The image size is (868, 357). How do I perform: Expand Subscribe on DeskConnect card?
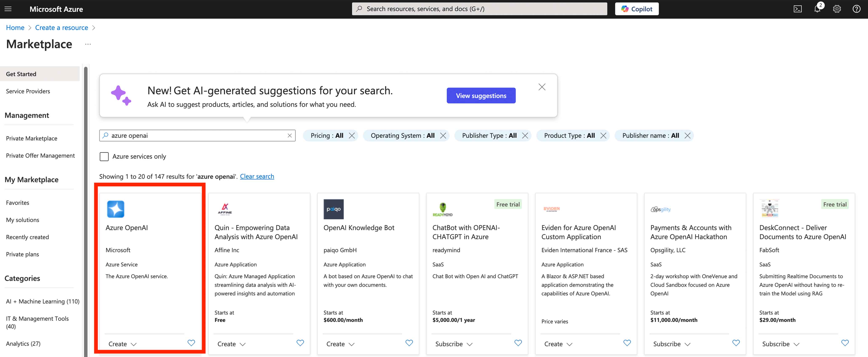(x=781, y=344)
